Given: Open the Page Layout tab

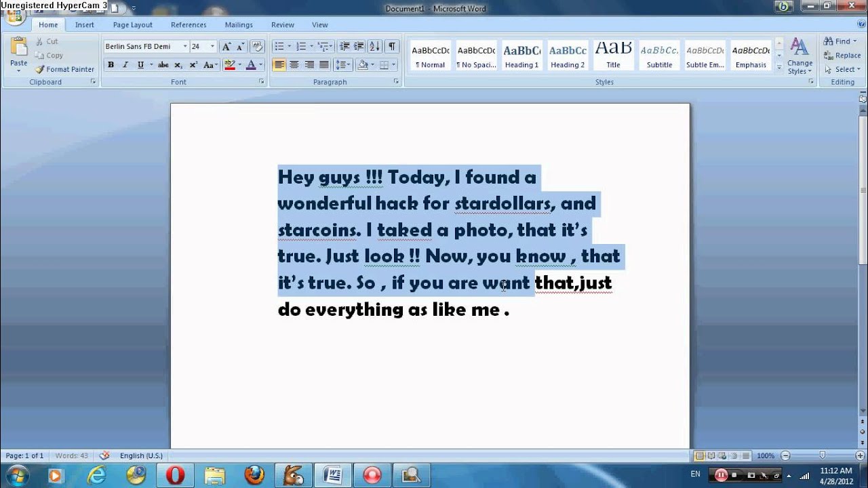Looking at the screenshot, I should tap(133, 24).
